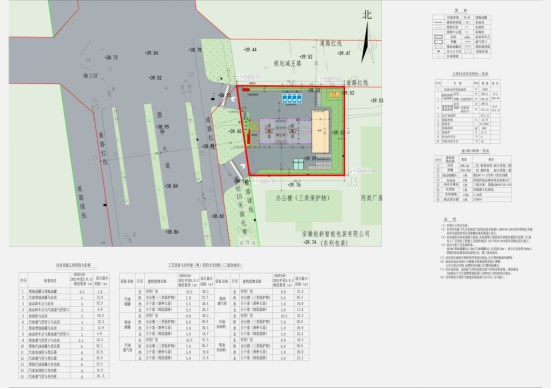Viewport: 552px width, 389px height.
Task: Click the cyan tank block near south boundary
Action: click(x=299, y=164)
